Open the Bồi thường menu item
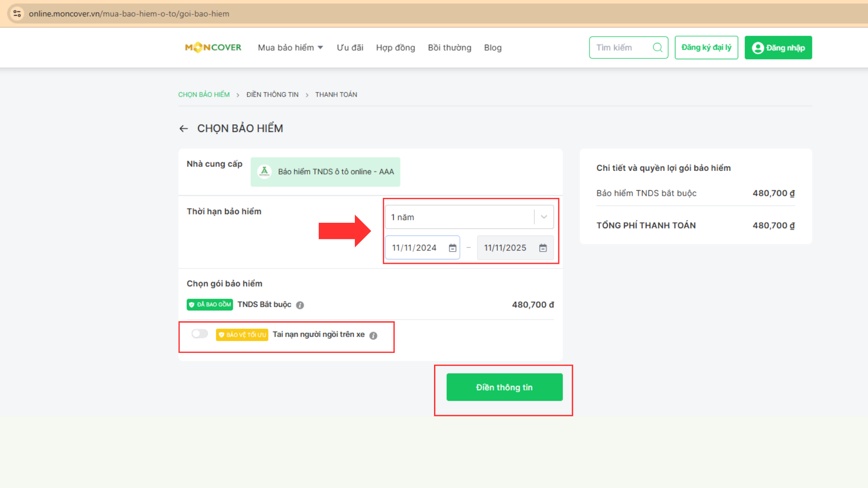Viewport: 868px width, 488px height. click(449, 47)
